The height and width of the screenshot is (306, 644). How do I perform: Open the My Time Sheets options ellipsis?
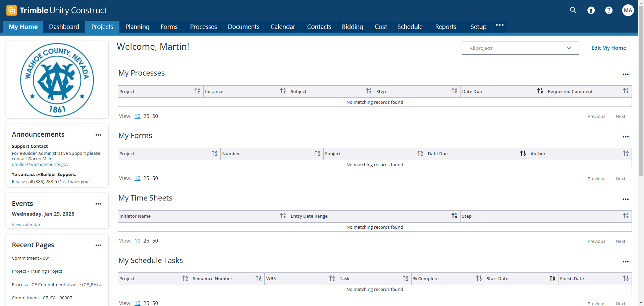626,199
